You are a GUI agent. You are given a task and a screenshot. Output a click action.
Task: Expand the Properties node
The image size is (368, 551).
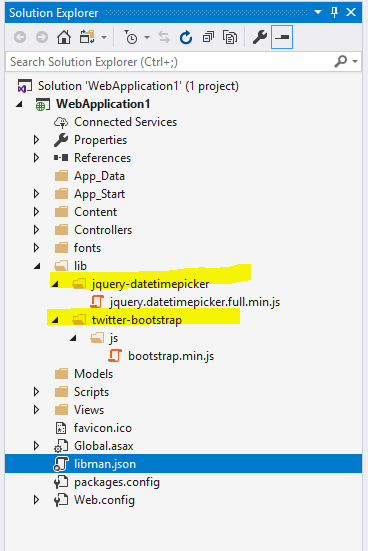[36, 140]
